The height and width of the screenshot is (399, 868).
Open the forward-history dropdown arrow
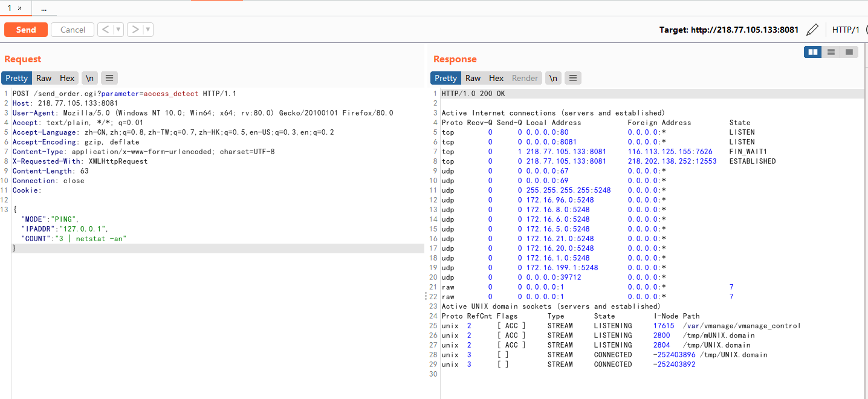[x=148, y=30]
